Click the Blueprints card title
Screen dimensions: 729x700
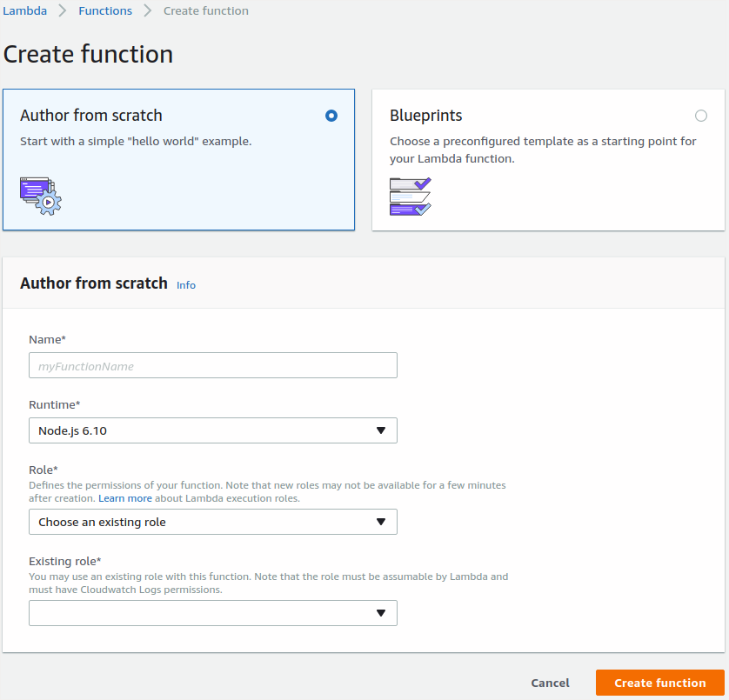pyautogui.click(x=425, y=116)
